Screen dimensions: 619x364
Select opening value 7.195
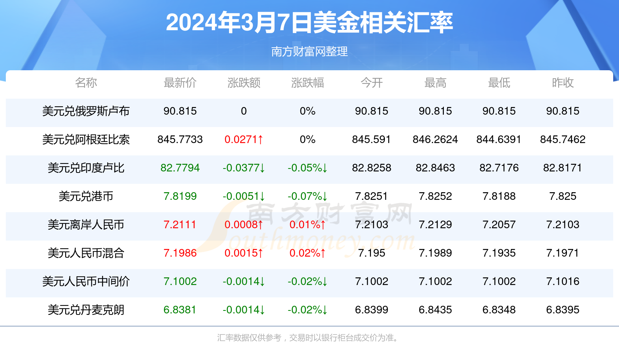click(371, 253)
